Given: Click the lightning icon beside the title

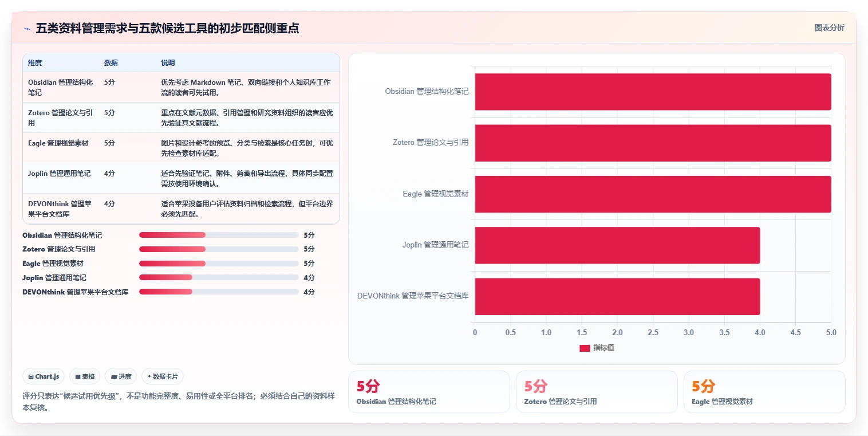Looking at the screenshot, I should tap(27, 29).
